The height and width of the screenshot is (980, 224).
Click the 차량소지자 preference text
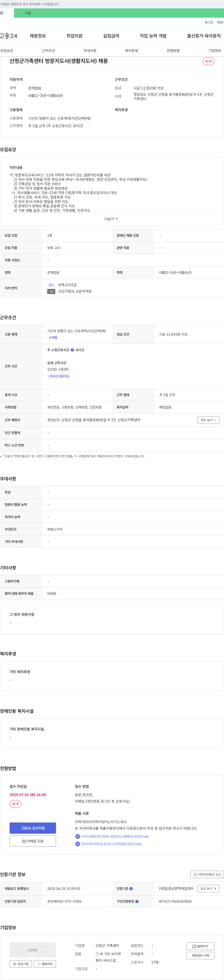(55, 530)
